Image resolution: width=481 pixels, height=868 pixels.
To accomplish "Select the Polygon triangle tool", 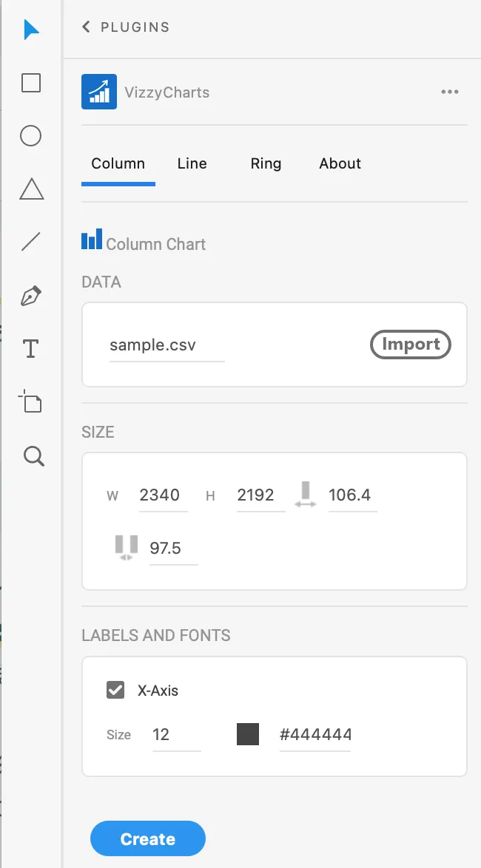I will [x=32, y=189].
